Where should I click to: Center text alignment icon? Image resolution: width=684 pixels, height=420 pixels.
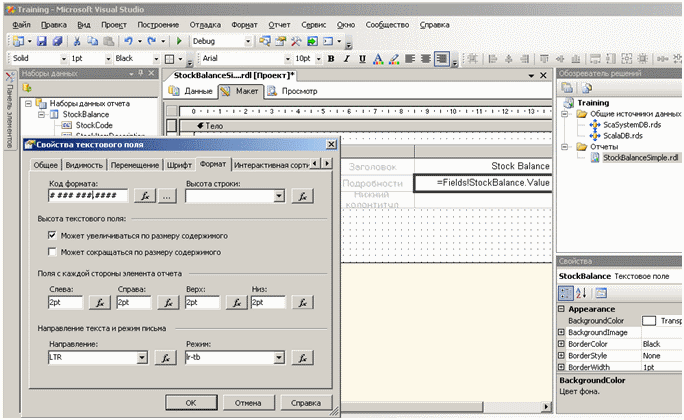[425, 58]
